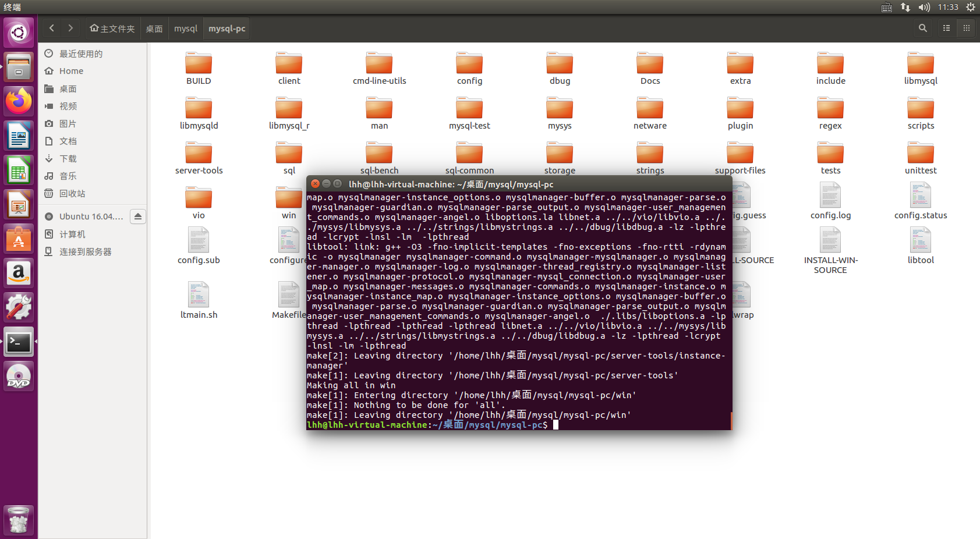Go forward with the right arrow button
Screen dimensions: 980x539
pos(70,28)
